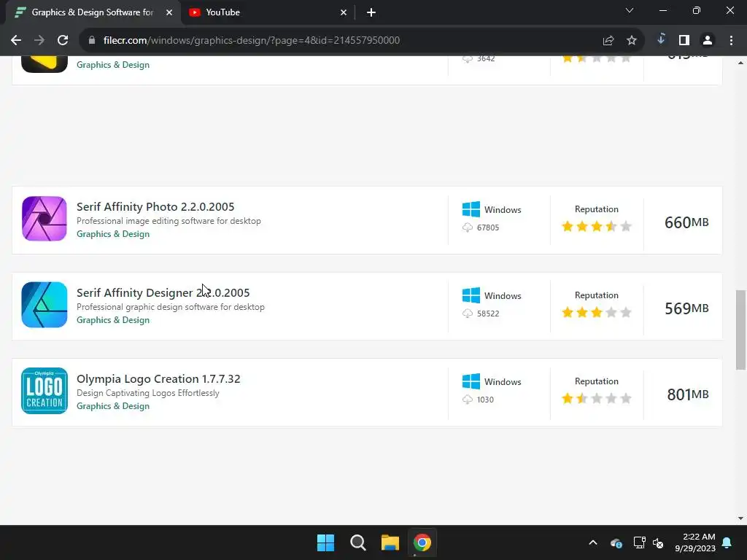
Task: Go back using the browser back arrow
Action: (16, 40)
